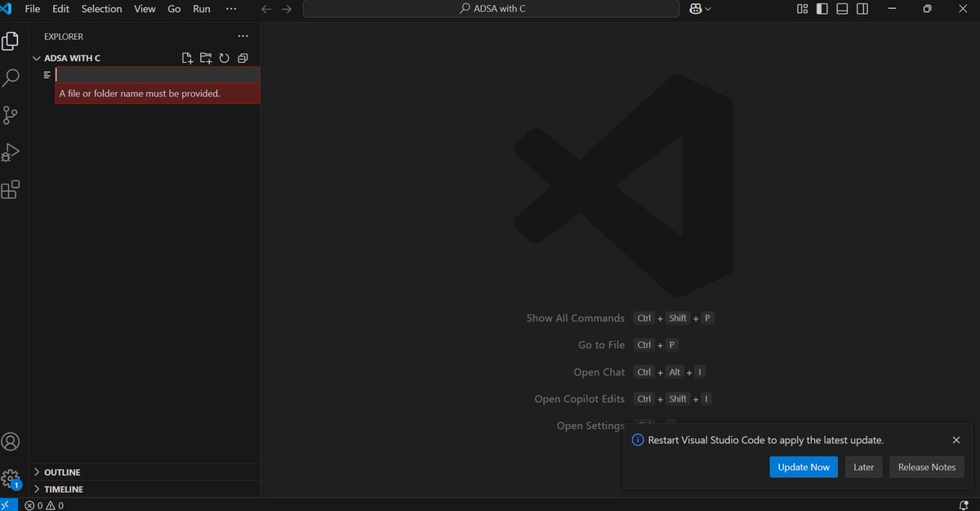Open the Go menu
The height and width of the screenshot is (511, 980).
click(x=174, y=9)
